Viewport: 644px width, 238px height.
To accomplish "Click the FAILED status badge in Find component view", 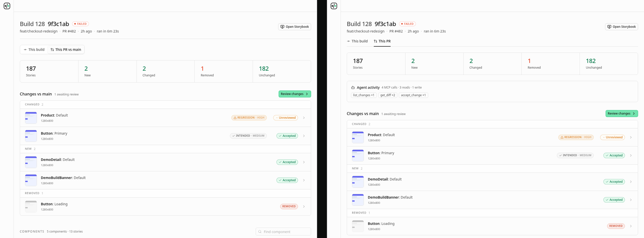I will [80, 24].
